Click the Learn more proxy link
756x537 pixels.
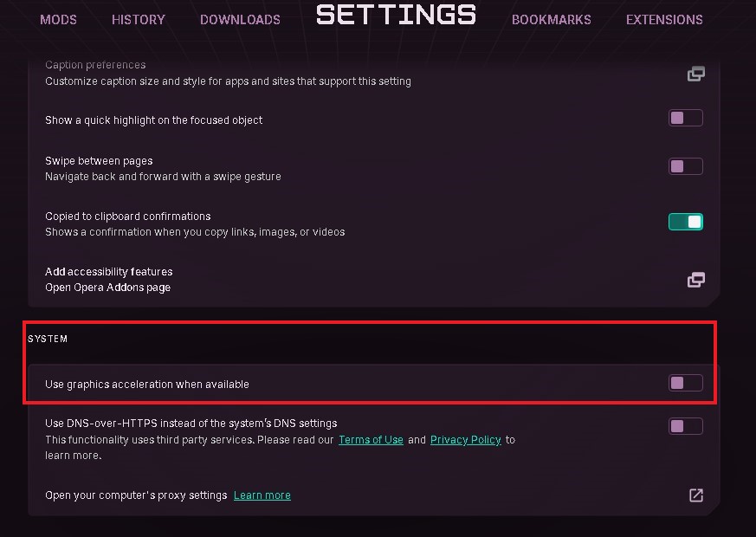point(262,495)
